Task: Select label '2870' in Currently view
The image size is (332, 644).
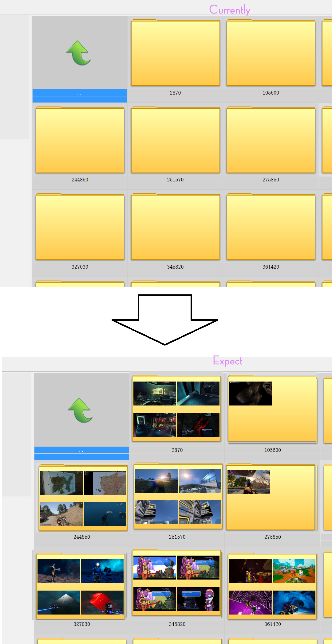Action: (x=175, y=93)
